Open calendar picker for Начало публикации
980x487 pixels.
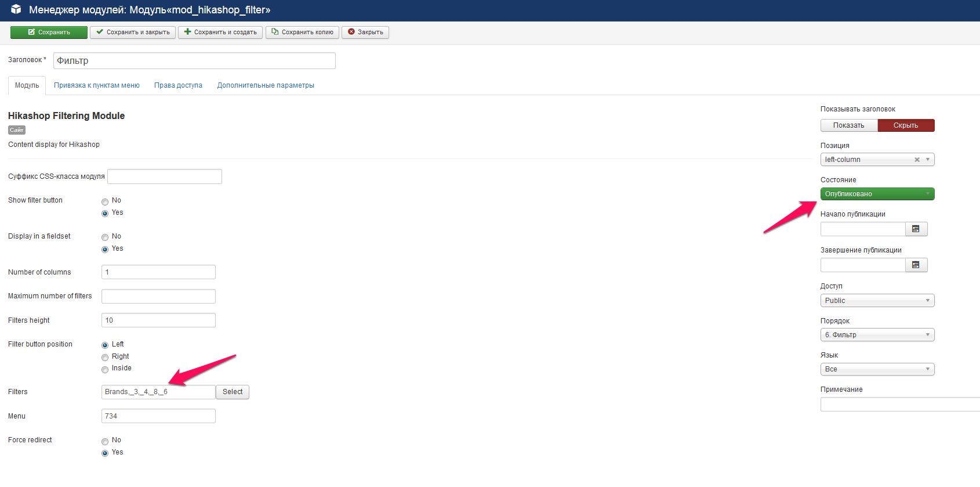916,229
